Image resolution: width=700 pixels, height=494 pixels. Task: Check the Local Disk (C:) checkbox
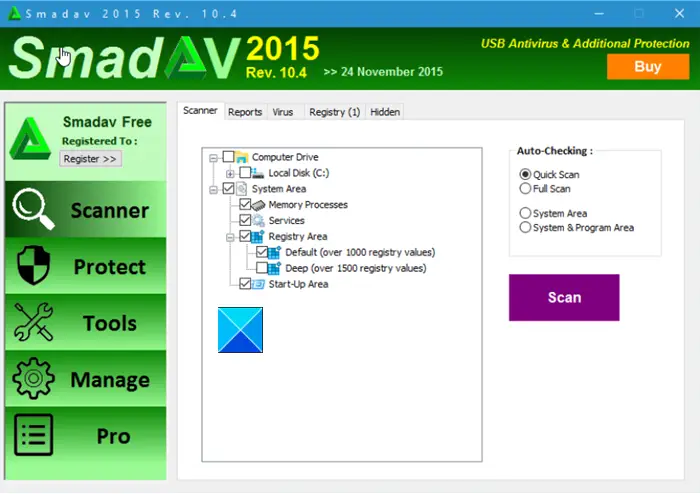tap(245, 172)
